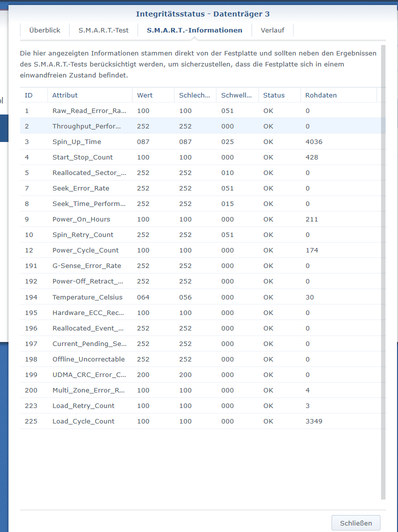Click the Rohdaten column header
Image resolution: width=398 pixels, height=532 pixels.
(x=338, y=95)
